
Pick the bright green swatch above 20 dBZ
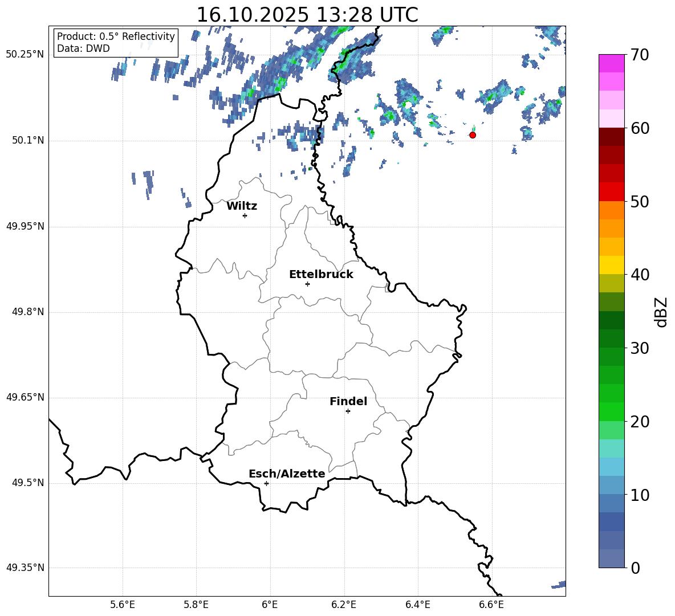click(x=611, y=411)
